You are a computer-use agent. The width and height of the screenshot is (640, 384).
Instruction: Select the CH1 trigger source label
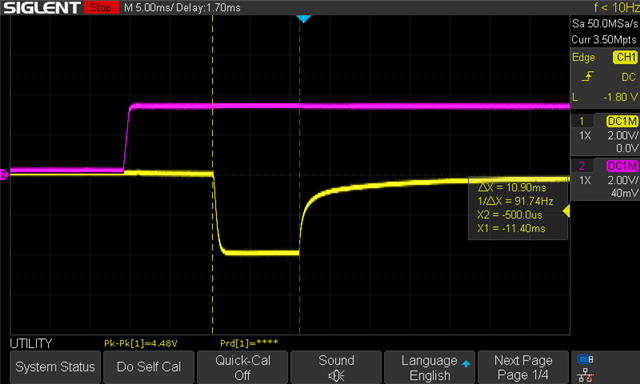coord(625,57)
